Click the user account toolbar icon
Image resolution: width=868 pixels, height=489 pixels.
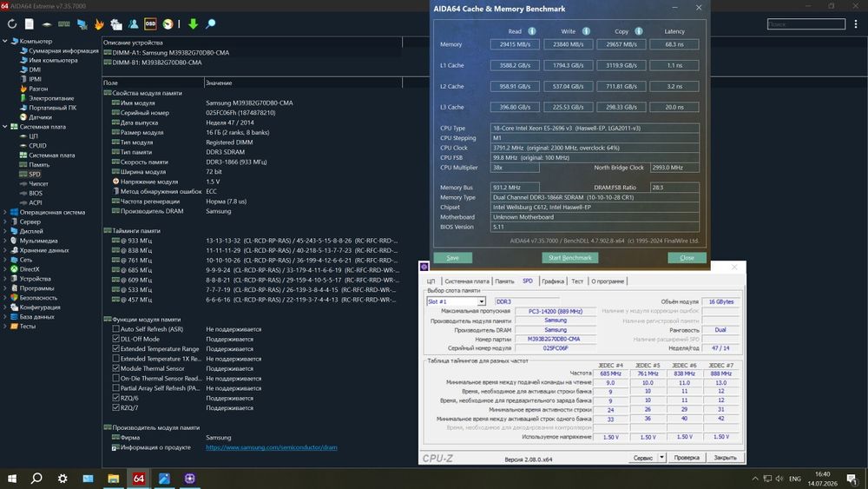(134, 23)
